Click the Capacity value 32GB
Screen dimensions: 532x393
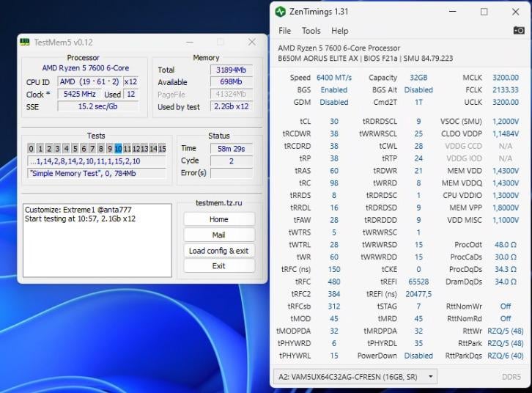418,78
